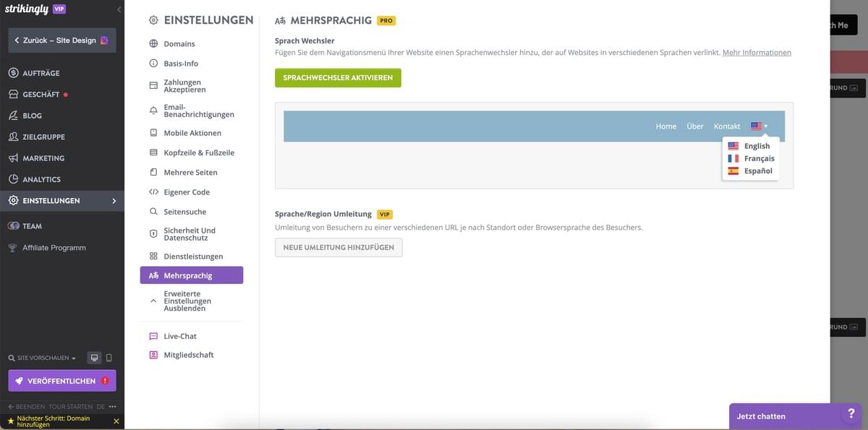Switch preview to mobile view

point(109,357)
